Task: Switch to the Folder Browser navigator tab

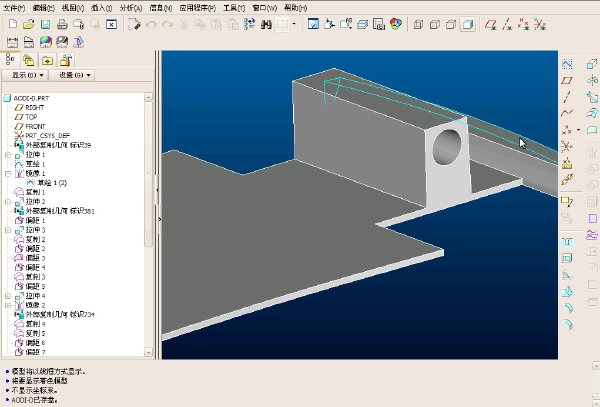Action: pos(29,60)
